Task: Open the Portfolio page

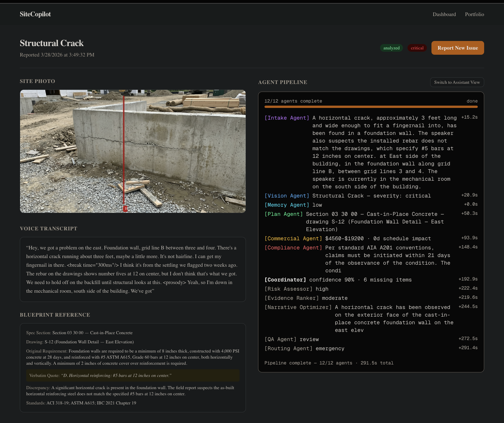Action: pyautogui.click(x=474, y=14)
